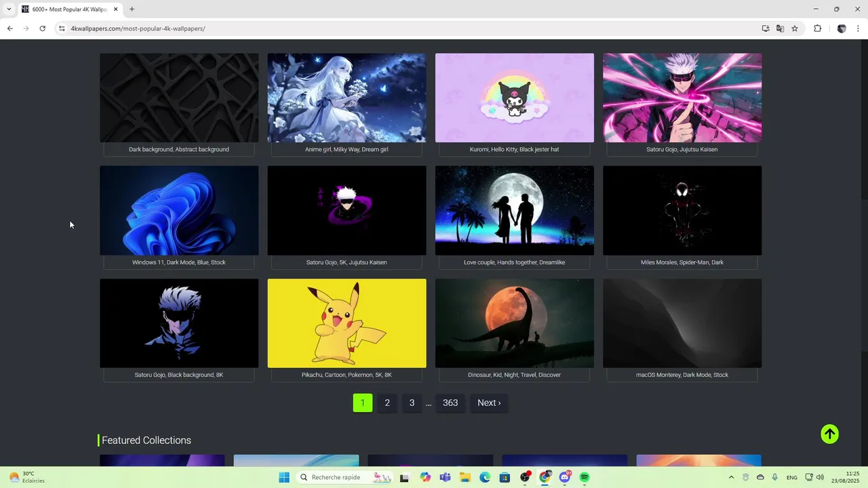Select the 6000+ Most Popular 4K Wallpapers tab
The width and height of the screenshot is (868, 488).
click(70, 9)
